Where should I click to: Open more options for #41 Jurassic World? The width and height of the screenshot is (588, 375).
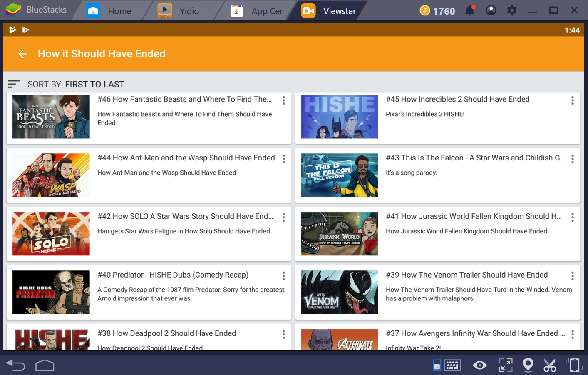pyautogui.click(x=573, y=217)
